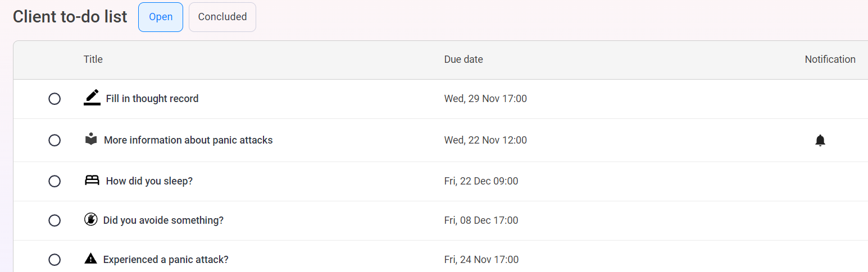Mark Experienced a panic attack as done

(x=54, y=260)
